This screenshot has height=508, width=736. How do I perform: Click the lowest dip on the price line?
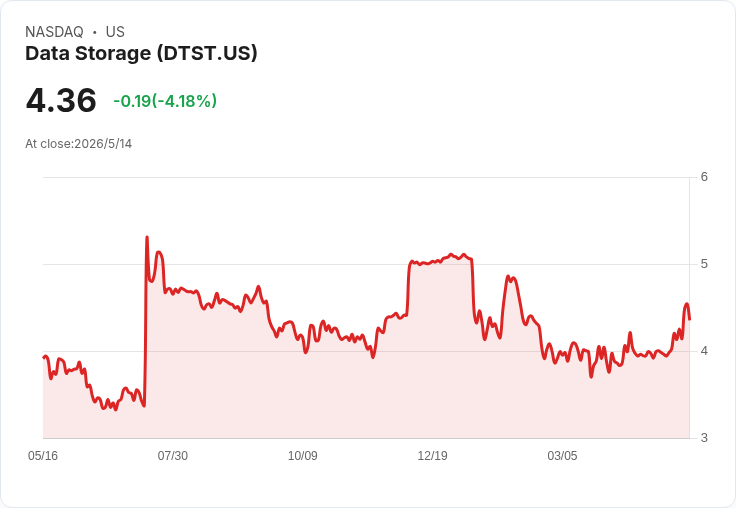[116, 410]
